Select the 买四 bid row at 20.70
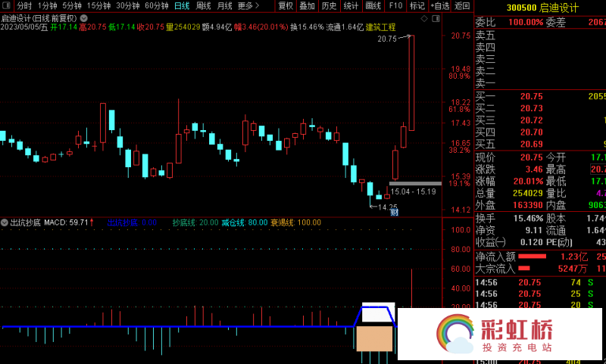606x364 pixels. coord(540,132)
